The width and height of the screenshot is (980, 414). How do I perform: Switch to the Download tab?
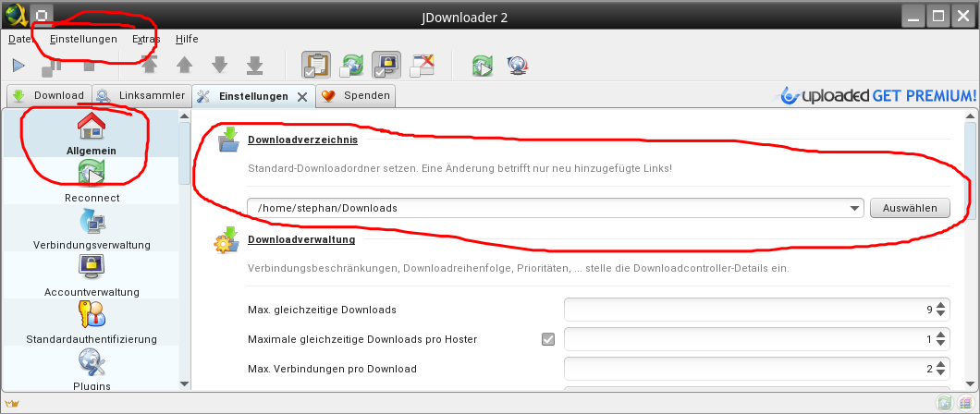pos(49,95)
